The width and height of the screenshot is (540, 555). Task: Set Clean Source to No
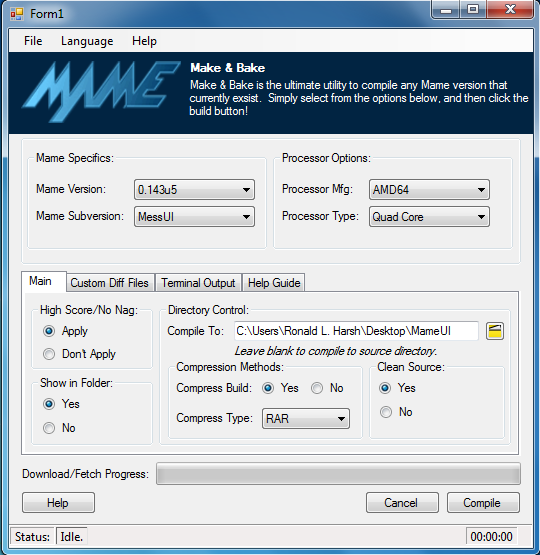tap(386, 412)
